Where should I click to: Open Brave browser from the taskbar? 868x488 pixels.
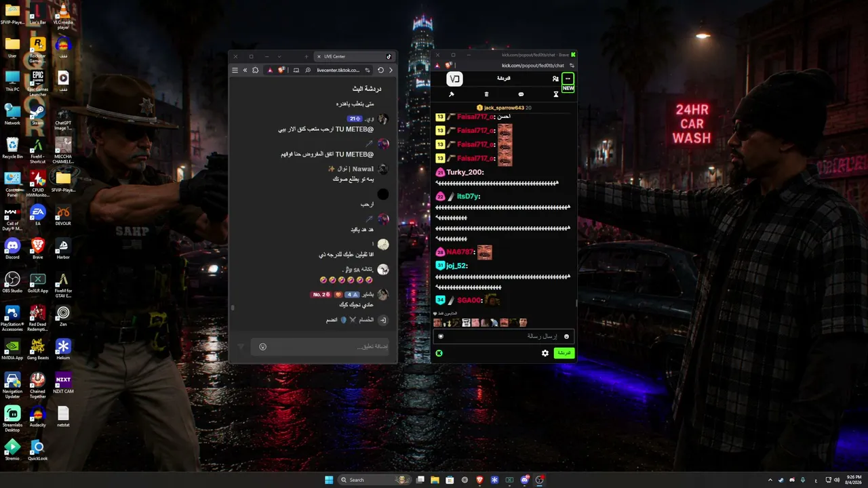point(480,480)
